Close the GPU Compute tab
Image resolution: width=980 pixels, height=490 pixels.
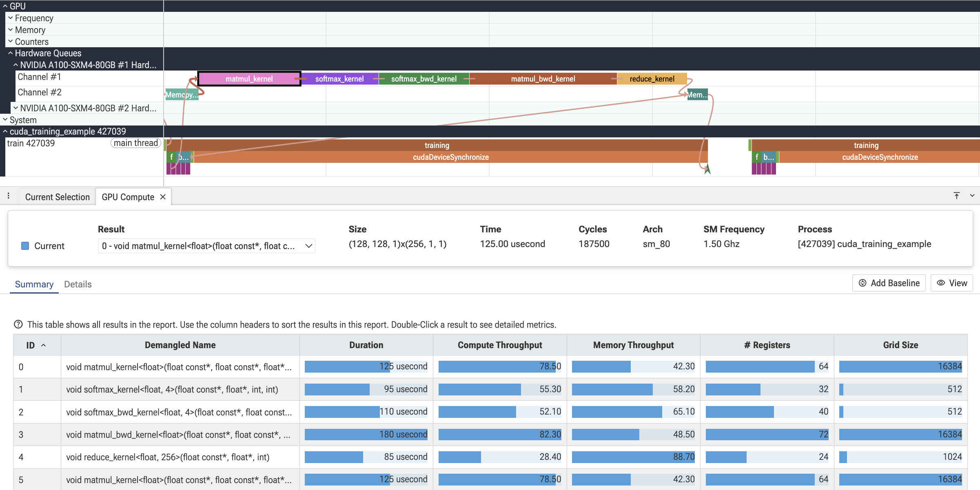pos(163,197)
